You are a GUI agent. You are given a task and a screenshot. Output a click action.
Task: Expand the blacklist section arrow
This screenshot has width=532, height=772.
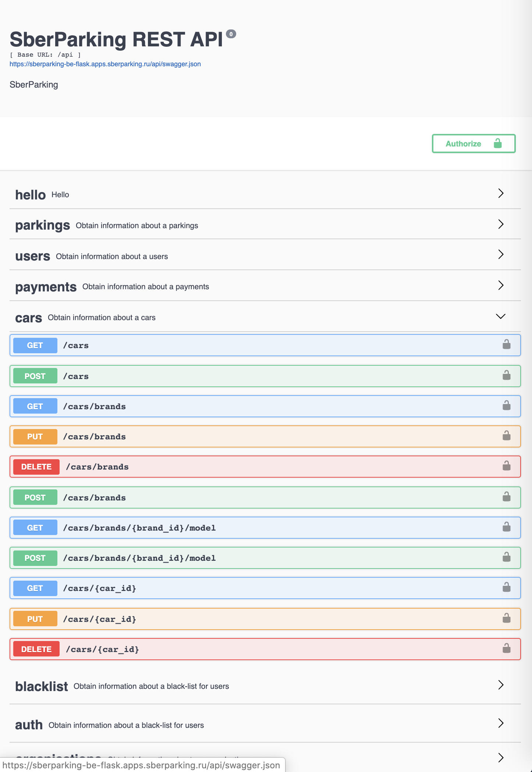[x=500, y=685]
